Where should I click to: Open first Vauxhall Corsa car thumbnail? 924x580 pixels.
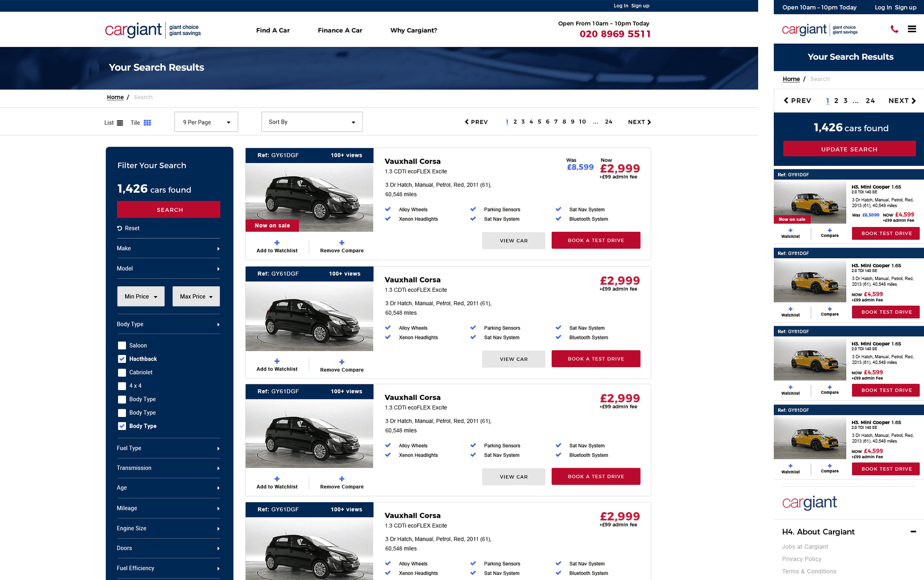click(x=309, y=197)
